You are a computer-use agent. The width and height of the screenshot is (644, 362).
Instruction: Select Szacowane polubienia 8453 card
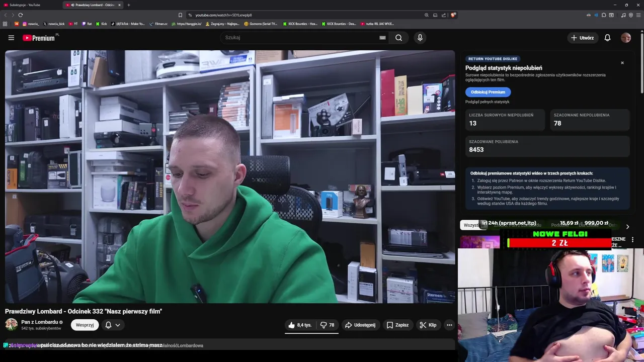point(547,146)
